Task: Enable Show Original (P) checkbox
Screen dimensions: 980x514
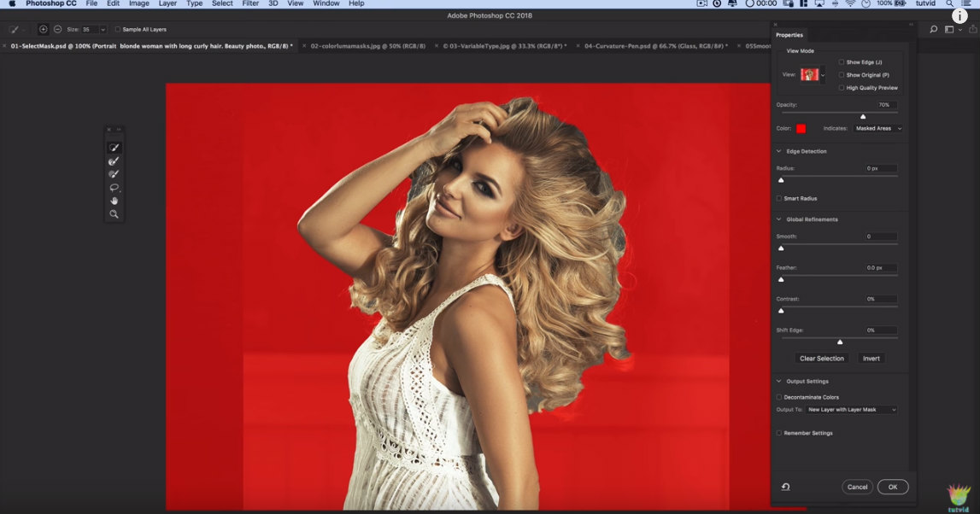Action: click(x=842, y=75)
